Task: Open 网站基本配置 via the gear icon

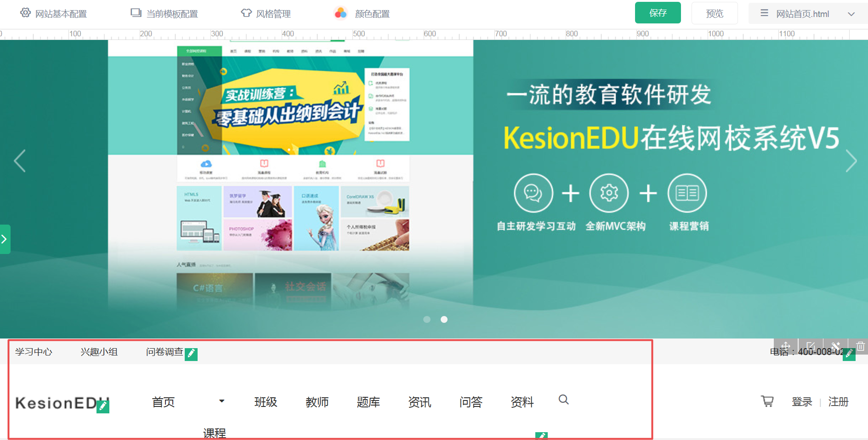Action: click(x=25, y=13)
